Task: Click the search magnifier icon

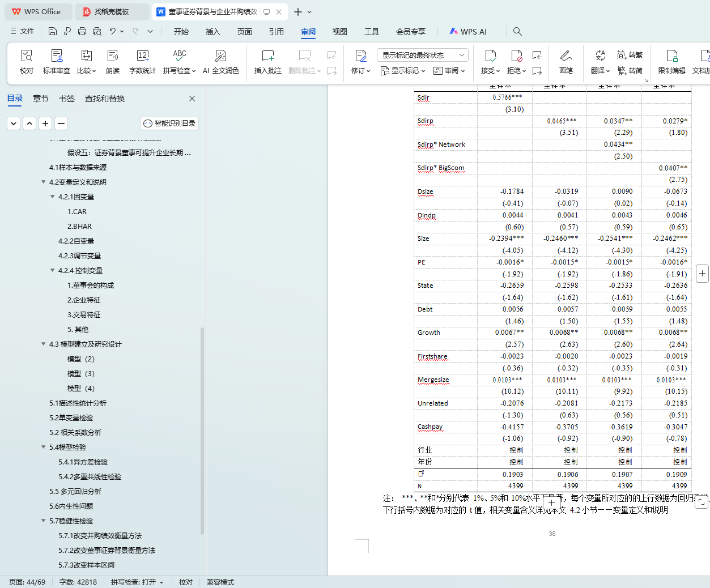Action: [517, 31]
